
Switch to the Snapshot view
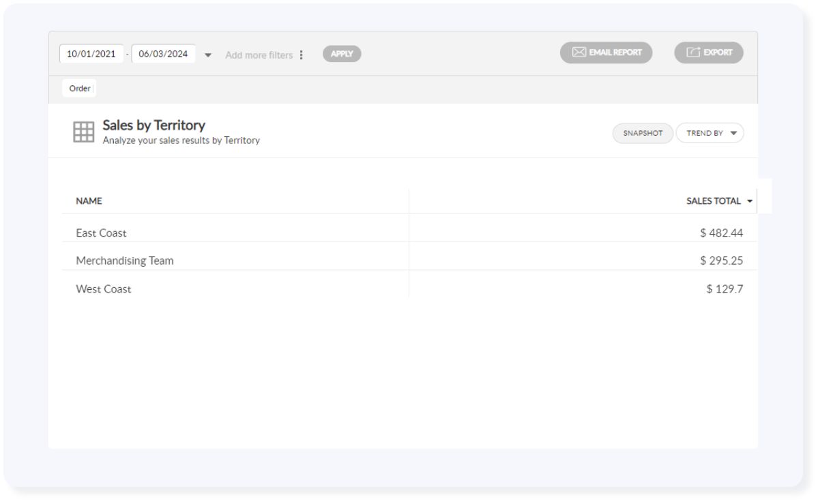coord(643,133)
